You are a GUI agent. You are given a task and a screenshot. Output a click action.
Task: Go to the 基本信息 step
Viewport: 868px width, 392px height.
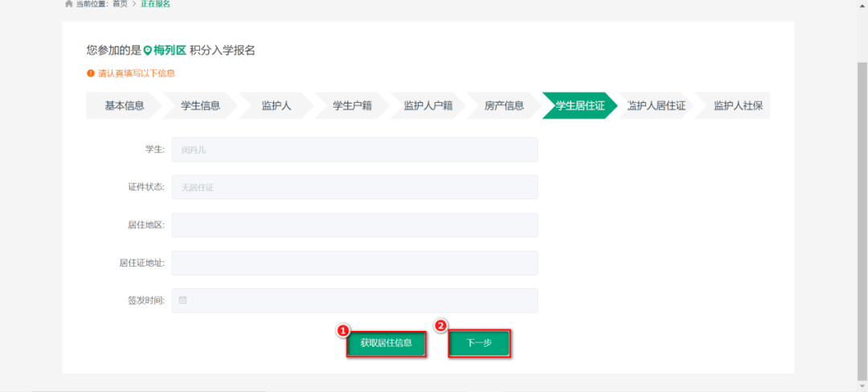pos(125,105)
